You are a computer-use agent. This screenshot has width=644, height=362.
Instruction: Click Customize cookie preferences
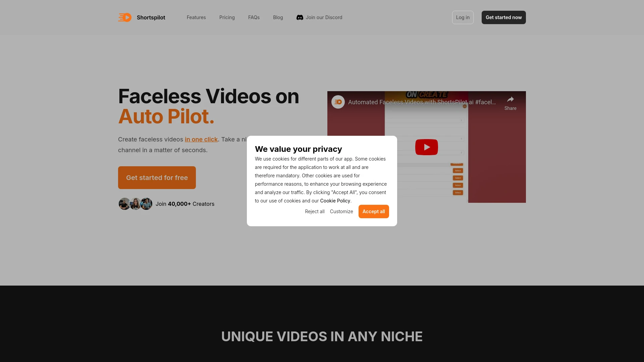[x=341, y=211]
